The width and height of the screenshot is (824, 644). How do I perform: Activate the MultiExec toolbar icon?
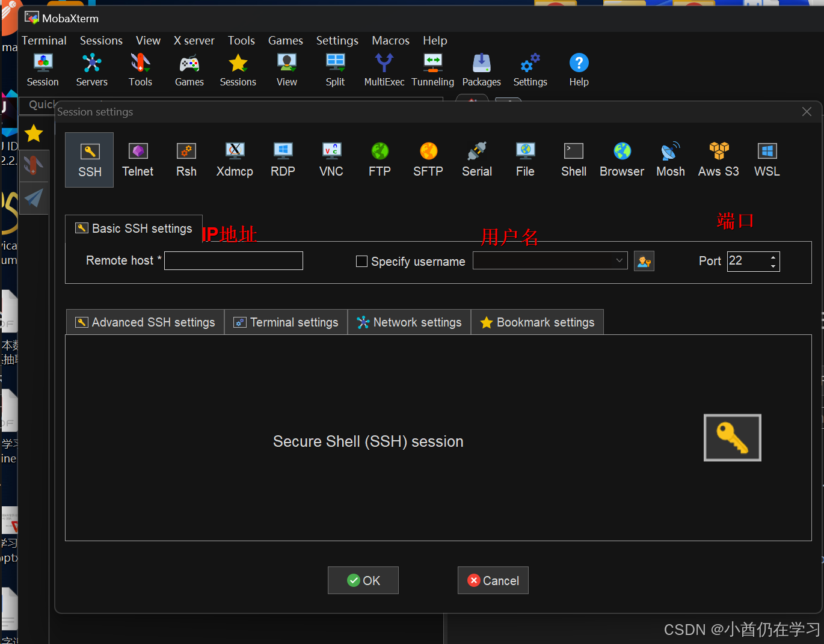384,70
